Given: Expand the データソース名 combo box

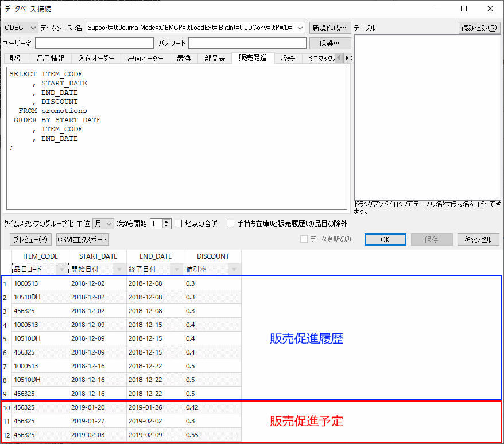Looking at the screenshot, I should click(301, 28).
